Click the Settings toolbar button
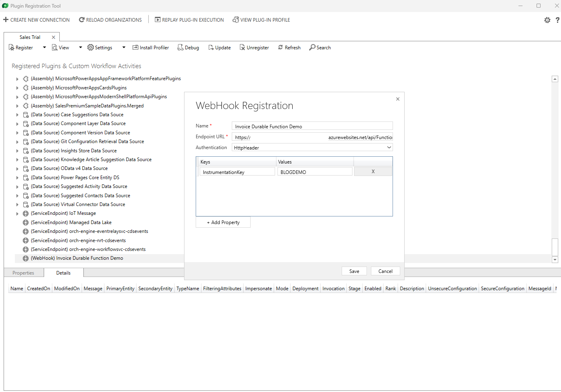561x392 pixels. [100, 47]
